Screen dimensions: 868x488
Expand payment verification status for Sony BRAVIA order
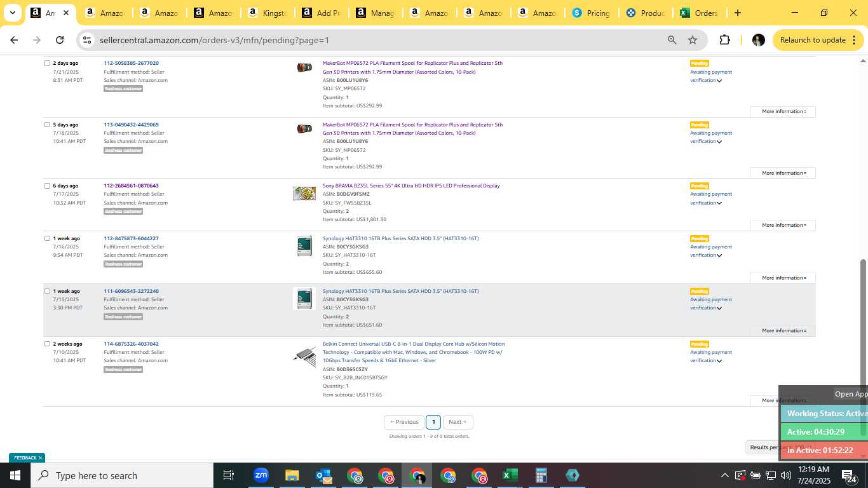(x=719, y=203)
